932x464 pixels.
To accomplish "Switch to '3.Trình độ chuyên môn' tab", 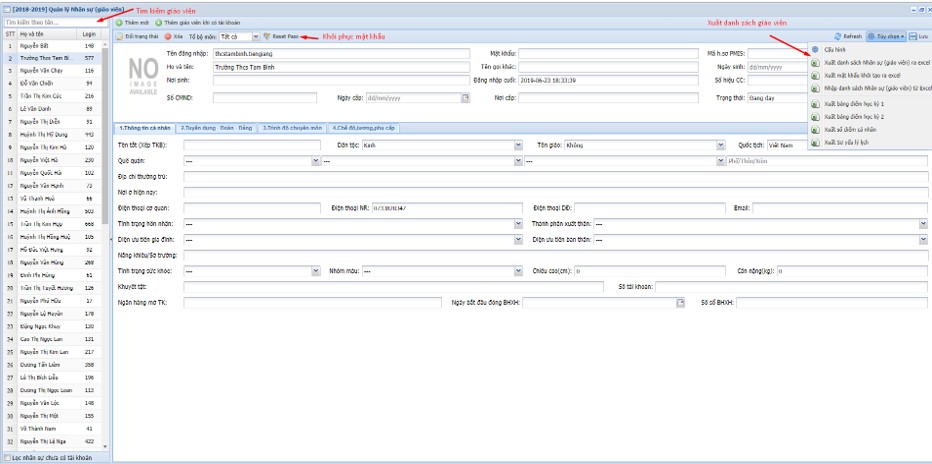I will (292, 128).
